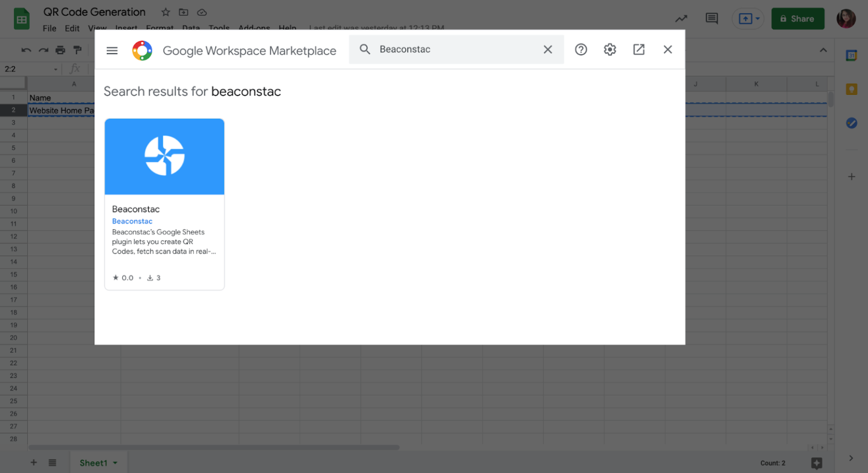Click the green Share button
868x473 pixels.
pyautogui.click(x=797, y=18)
